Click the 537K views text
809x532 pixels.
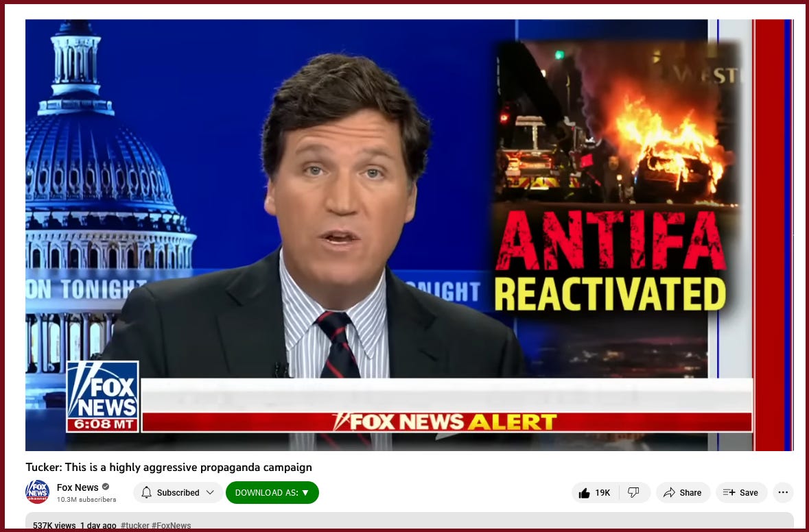coord(54,525)
